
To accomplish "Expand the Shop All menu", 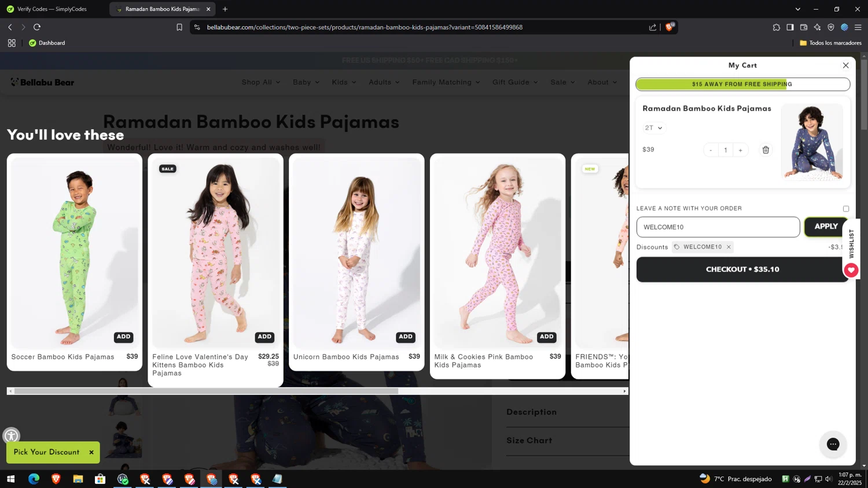I will pyautogui.click(x=260, y=82).
